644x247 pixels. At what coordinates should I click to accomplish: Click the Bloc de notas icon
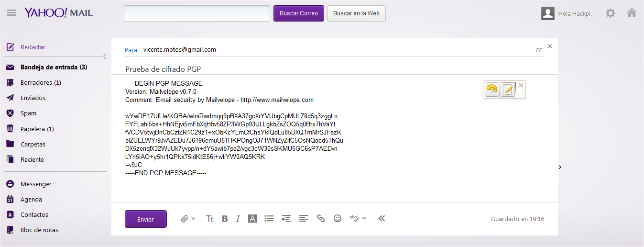10,230
